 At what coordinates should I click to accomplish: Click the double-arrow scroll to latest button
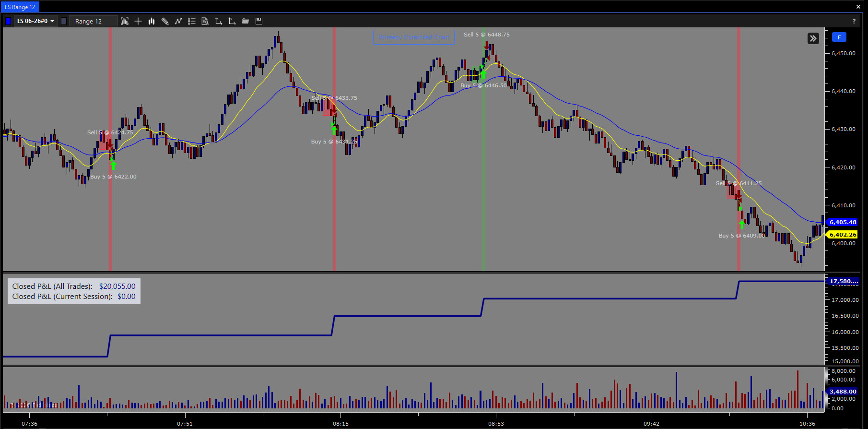[x=813, y=38]
